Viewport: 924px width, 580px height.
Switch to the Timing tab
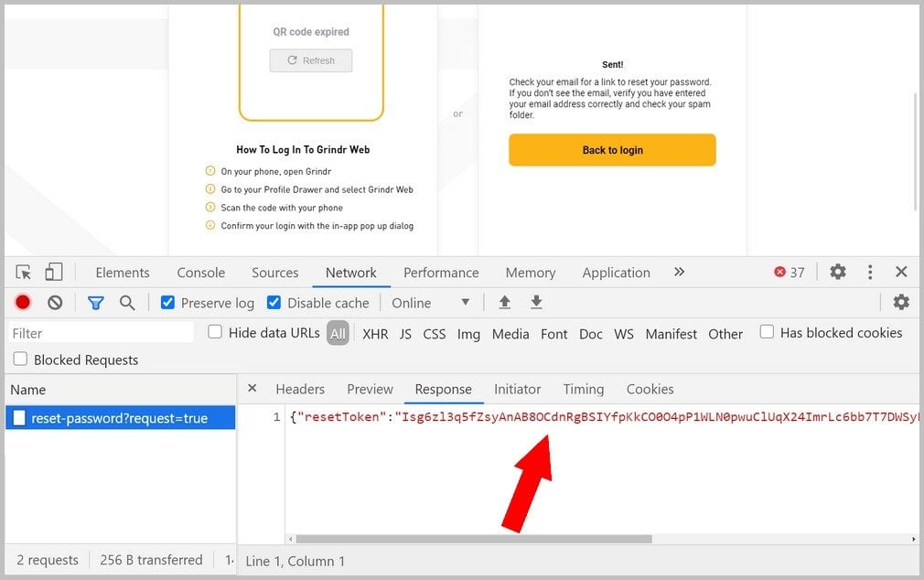pos(584,389)
